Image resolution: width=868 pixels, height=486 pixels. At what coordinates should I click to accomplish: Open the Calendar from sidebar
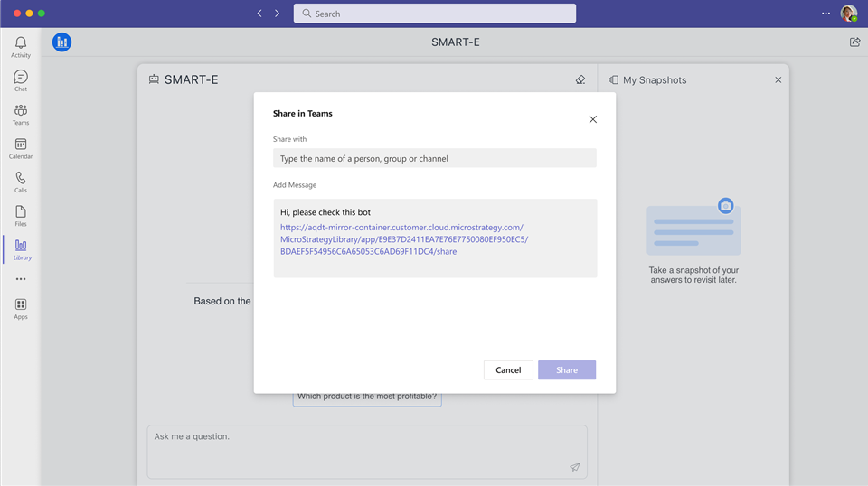[20, 148]
